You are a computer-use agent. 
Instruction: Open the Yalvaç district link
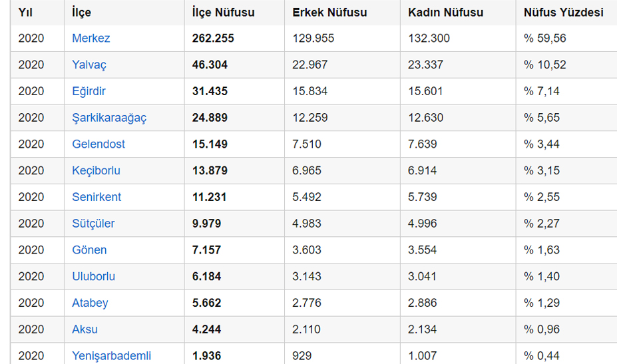pyautogui.click(x=89, y=65)
